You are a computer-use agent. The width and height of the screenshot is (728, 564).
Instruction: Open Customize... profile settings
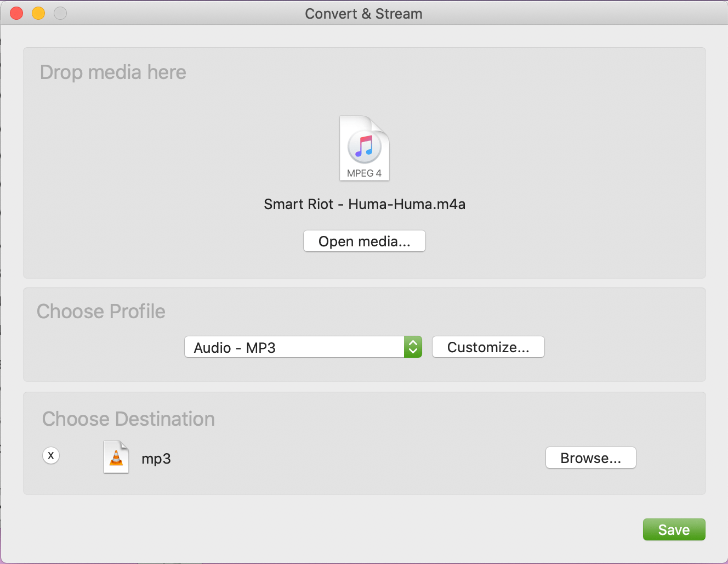[488, 347]
